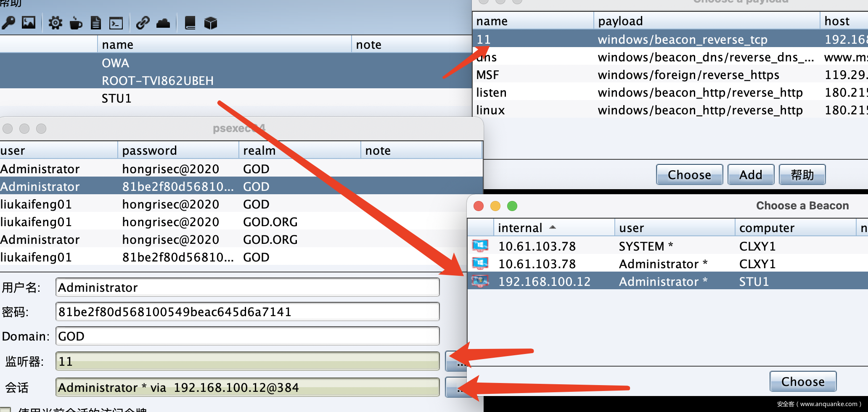
Task: Focus the 密码 hash input field
Action: (x=247, y=312)
